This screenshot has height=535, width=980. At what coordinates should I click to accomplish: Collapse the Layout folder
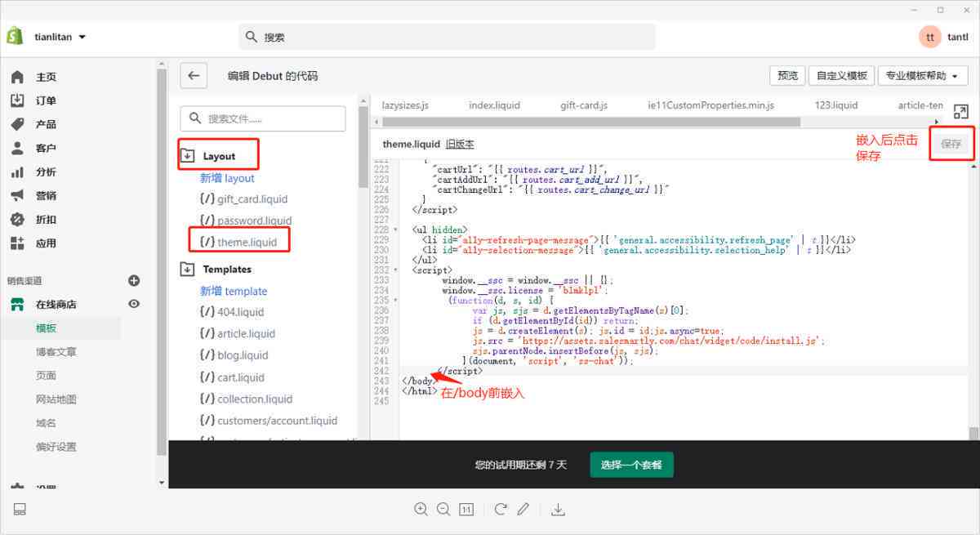pos(188,156)
